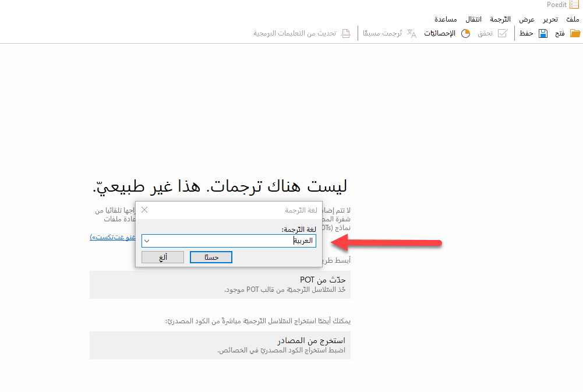
Task: Click the استخرج من المصادر option
Action: [x=220, y=345]
